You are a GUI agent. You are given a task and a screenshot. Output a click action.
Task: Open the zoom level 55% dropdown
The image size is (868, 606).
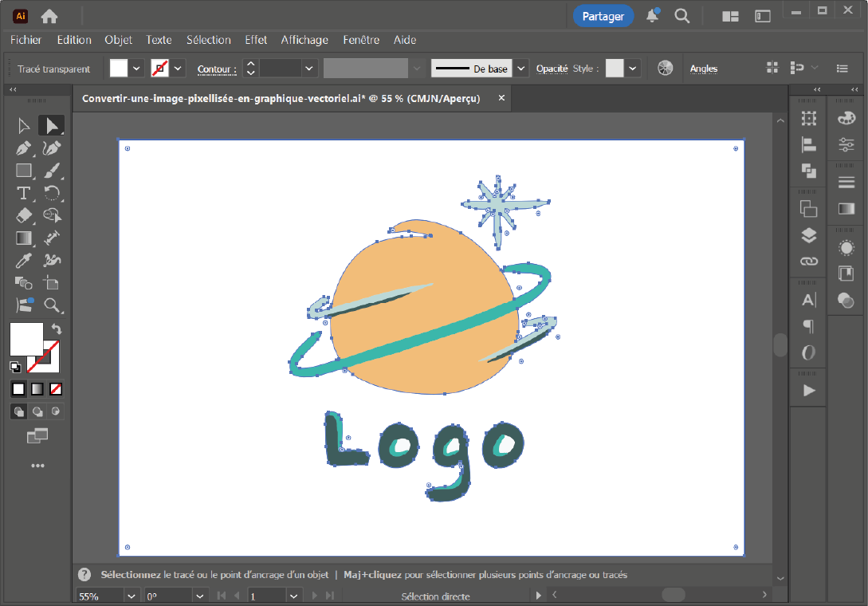(x=132, y=596)
